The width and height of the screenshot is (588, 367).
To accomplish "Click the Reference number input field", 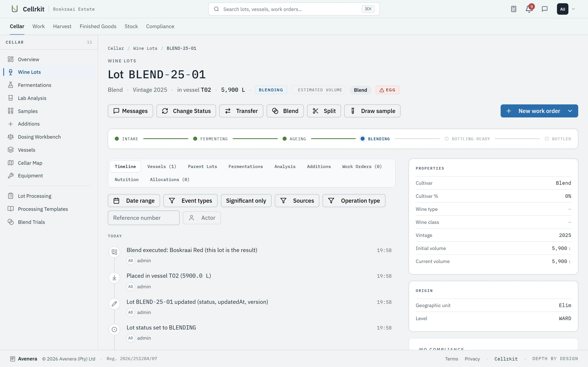I will pos(144,218).
